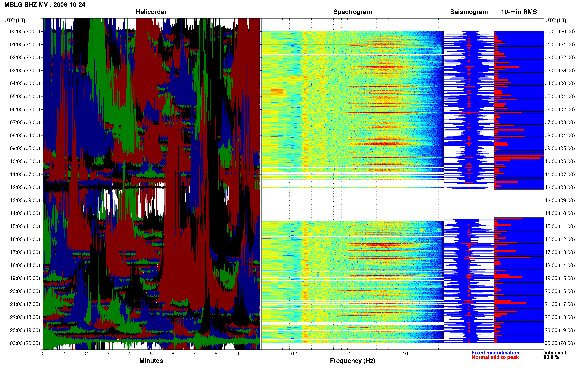
Task: Select the 10-min RMS panel heading
Action: [519, 12]
